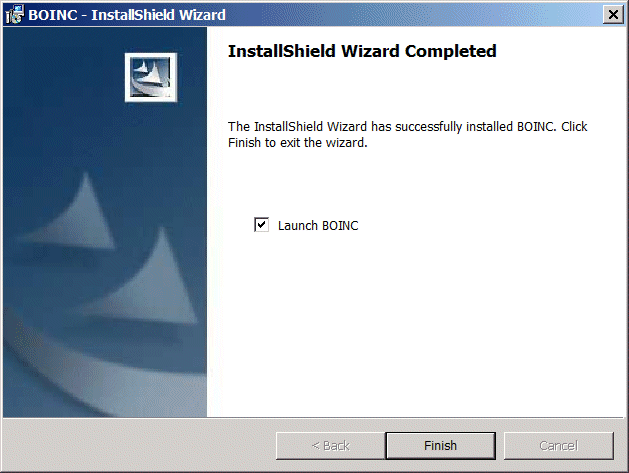The width and height of the screenshot is (629, 473).
Task: Click the installer icon in the title bar
Action: point(14,14)
